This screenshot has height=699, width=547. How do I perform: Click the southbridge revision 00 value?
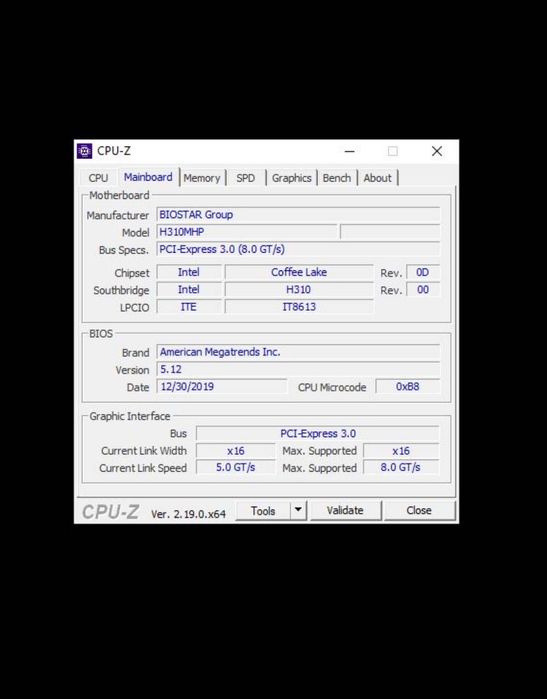(423, 289)
